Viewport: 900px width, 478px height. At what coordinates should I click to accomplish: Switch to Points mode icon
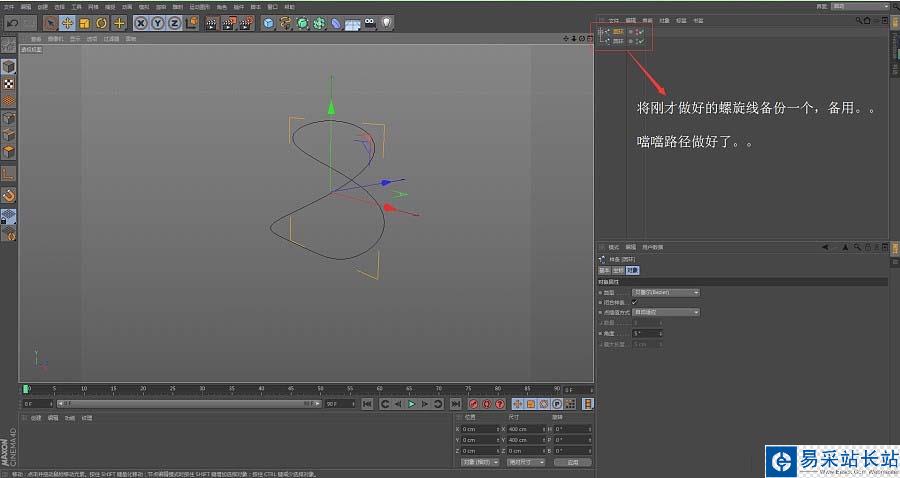(x=8, y=118)
